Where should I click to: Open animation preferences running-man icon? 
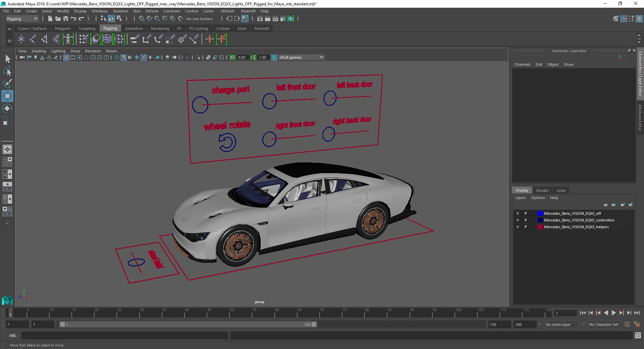pyautogui.click(x=637, y=325)
